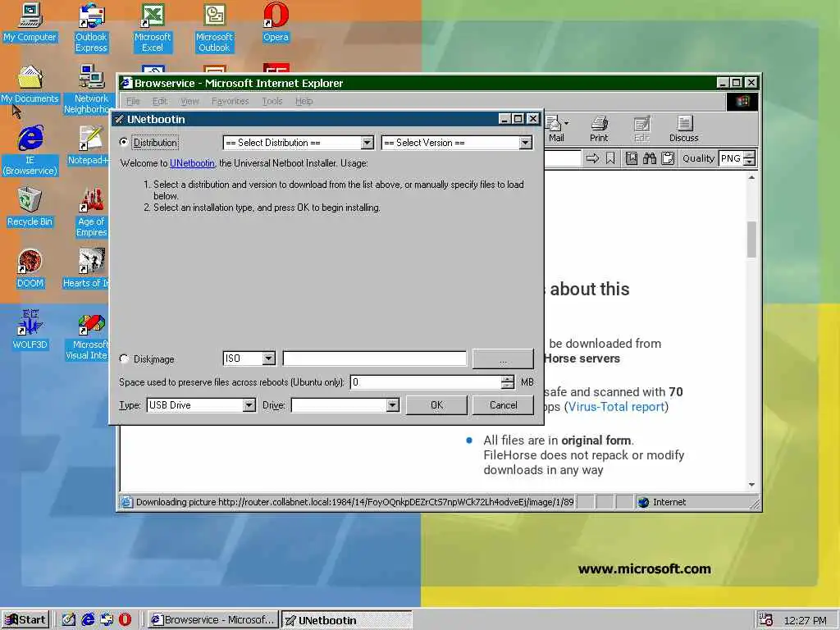The image size is (840, 630).
Task: Open the File menu in Internet Explorer
Action: [x=133, y=101]
